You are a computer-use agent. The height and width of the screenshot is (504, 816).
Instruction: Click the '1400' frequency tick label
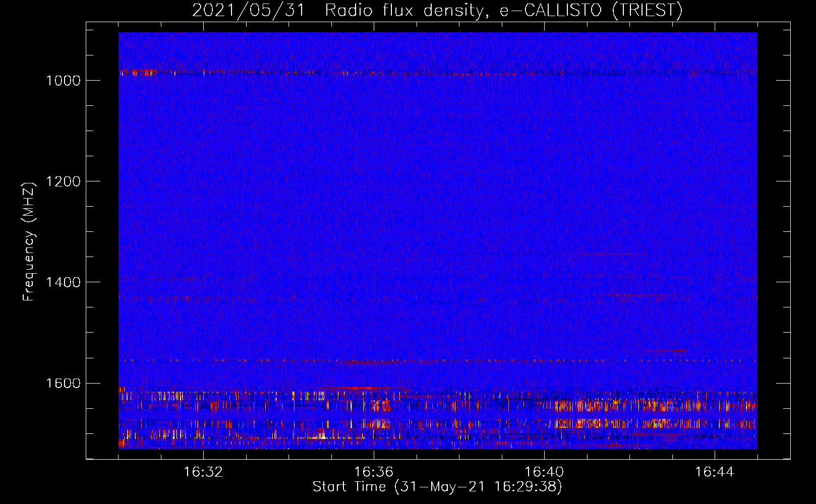click(x=64, y=282)
